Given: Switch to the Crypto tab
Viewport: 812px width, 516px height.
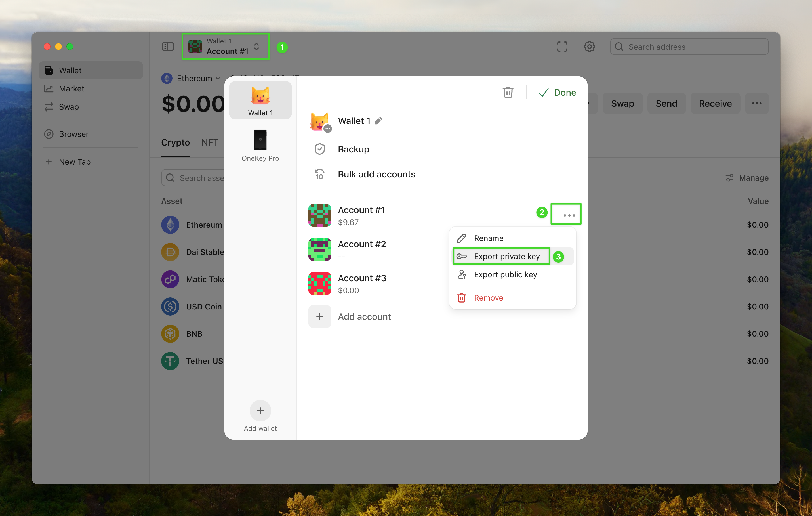Looking at the screenshot, I should [x=175, y=142].
